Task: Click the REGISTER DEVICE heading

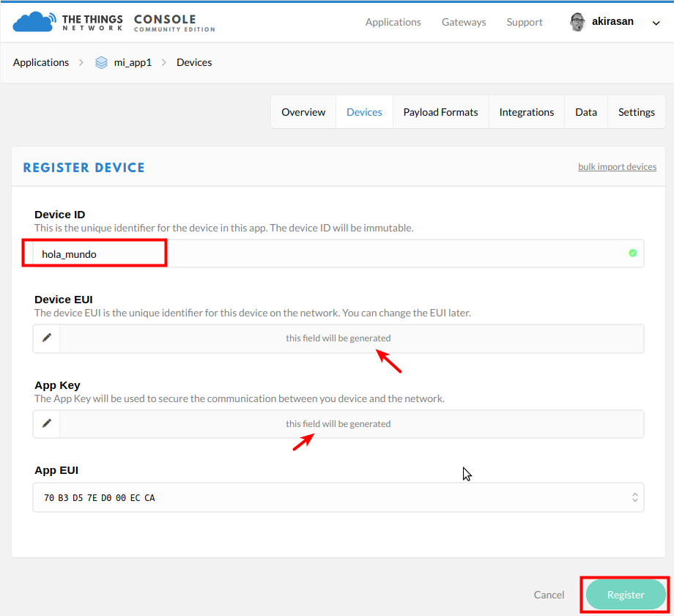Action: coord(84,168)
